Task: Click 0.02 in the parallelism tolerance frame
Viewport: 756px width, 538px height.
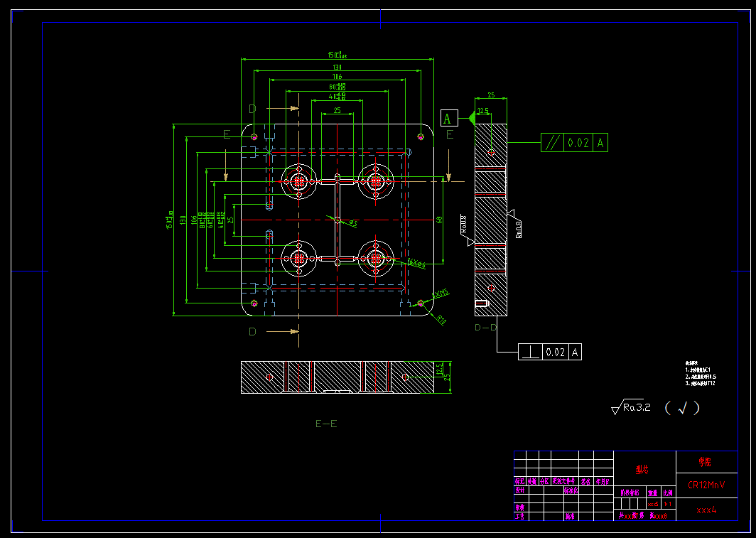Action: pyautogui.click(x=578, y=143)
